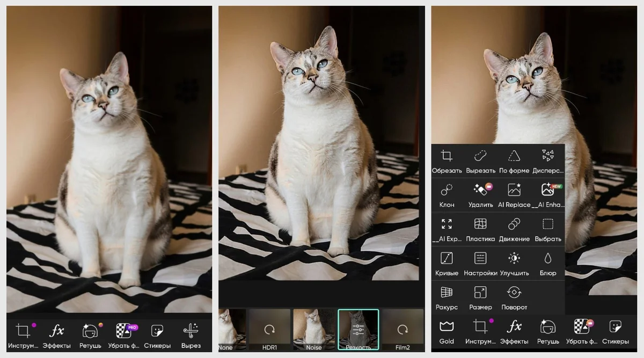The image size is (644, 358).
Task: Choose the Клон clone tool
Action: pos(447,194)
